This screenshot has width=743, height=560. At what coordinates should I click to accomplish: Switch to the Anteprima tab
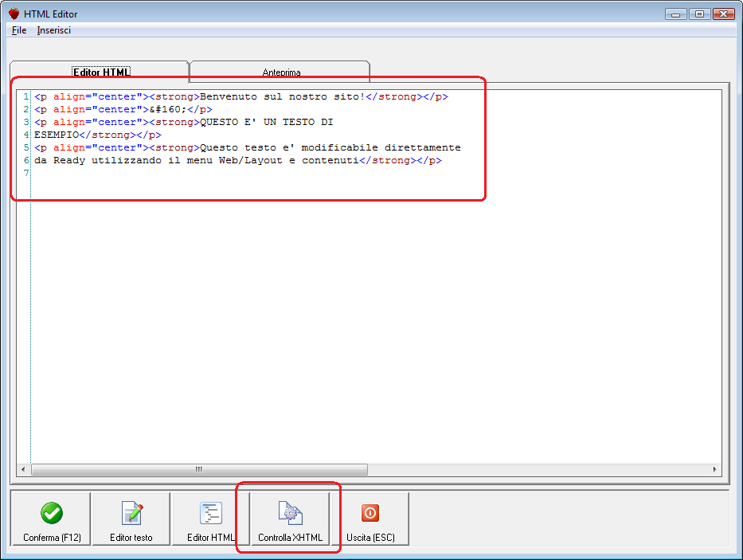click(x=280, y=72)
